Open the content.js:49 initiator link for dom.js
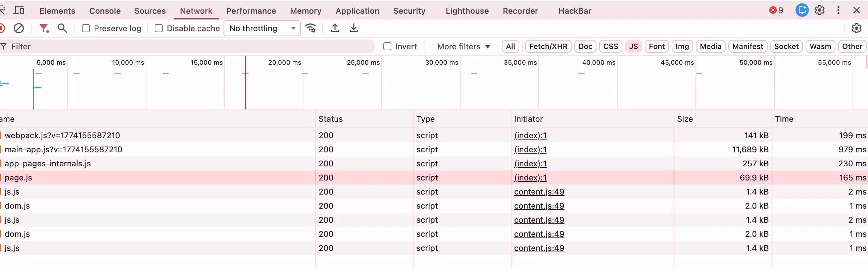 539,206
